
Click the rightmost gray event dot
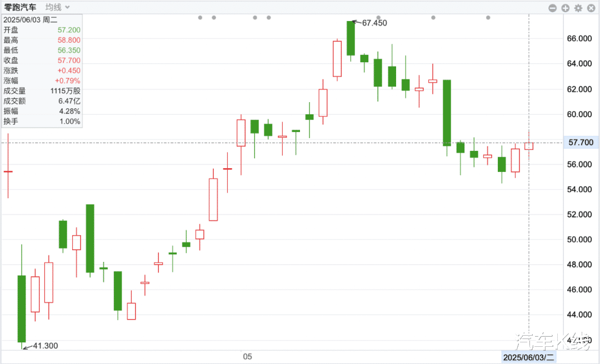(x=488, y=18)
